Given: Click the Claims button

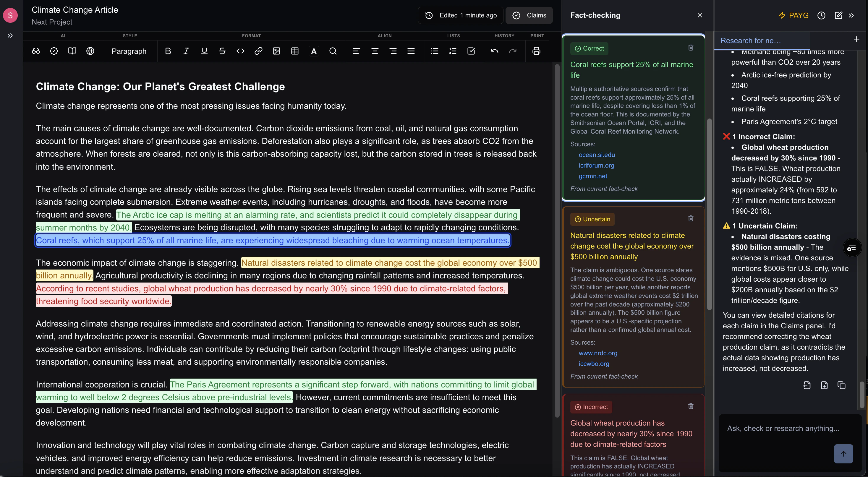Looking at the screenshot, I should [x=529, y=15].
